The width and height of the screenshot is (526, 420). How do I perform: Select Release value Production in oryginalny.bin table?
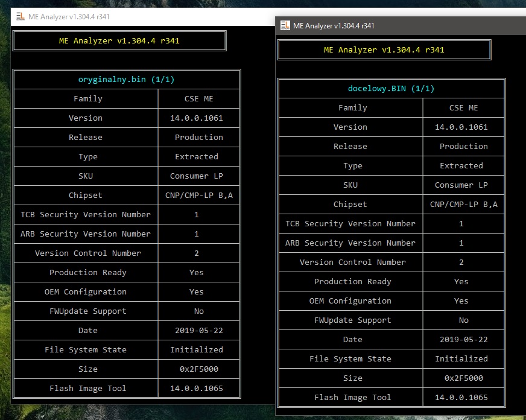[x=198, y=137]
